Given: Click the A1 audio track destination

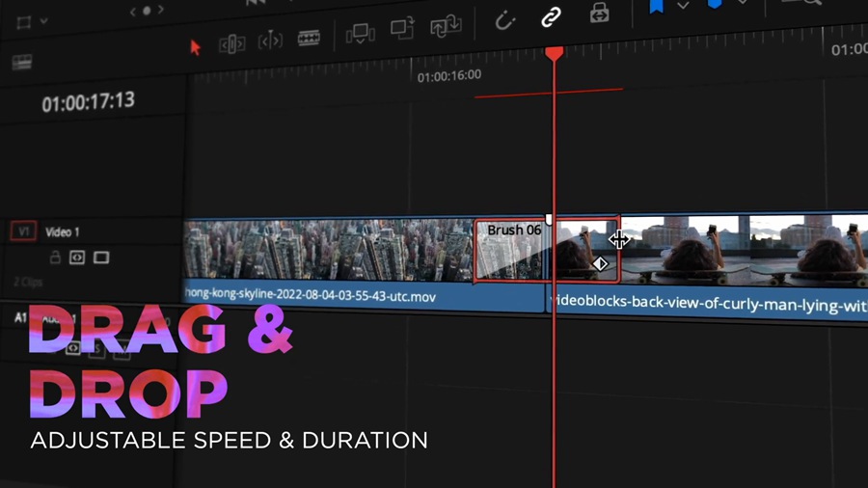Looking at the screenshot, I should click(x=20, y=317).
